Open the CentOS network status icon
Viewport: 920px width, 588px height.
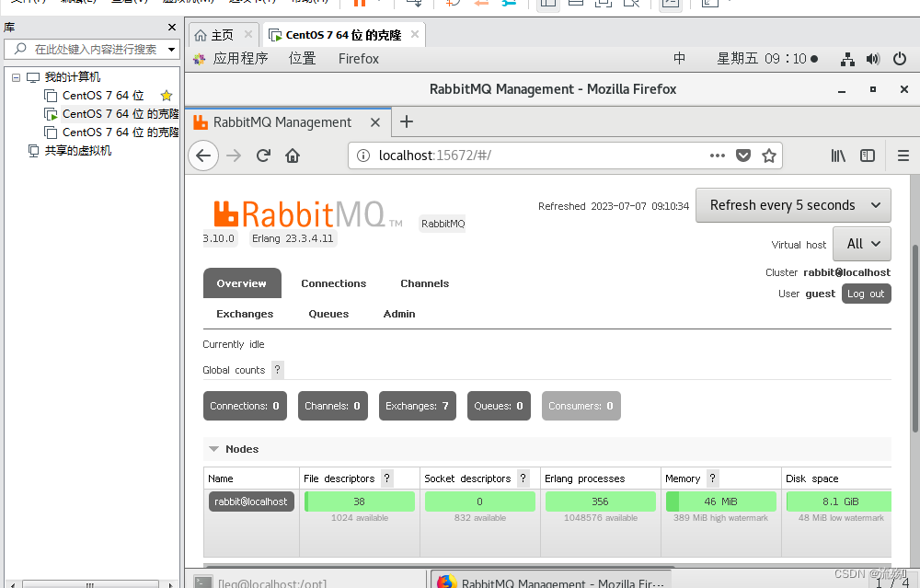pyautogui.click(x=847, y=59)
